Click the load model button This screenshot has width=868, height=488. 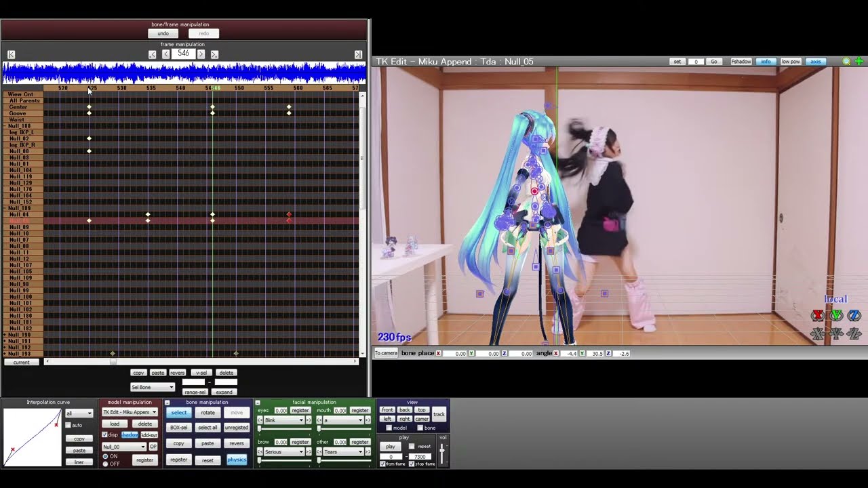(115, 424)
